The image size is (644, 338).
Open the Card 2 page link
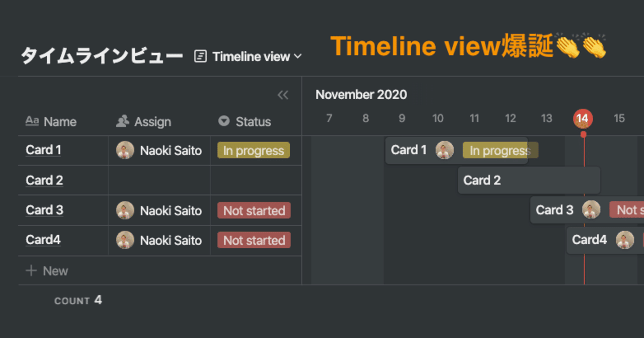(x=44, y=180)
